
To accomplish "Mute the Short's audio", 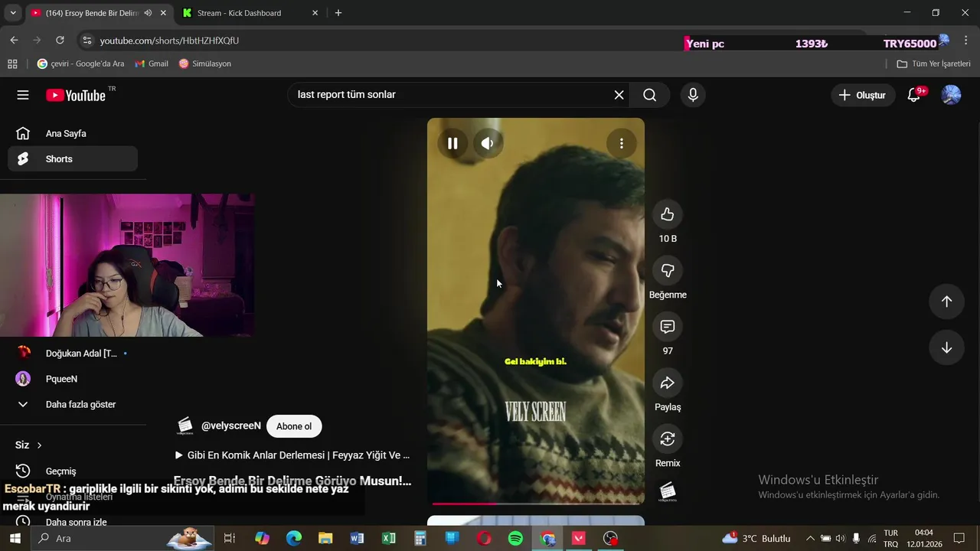I will coord(488,143).
